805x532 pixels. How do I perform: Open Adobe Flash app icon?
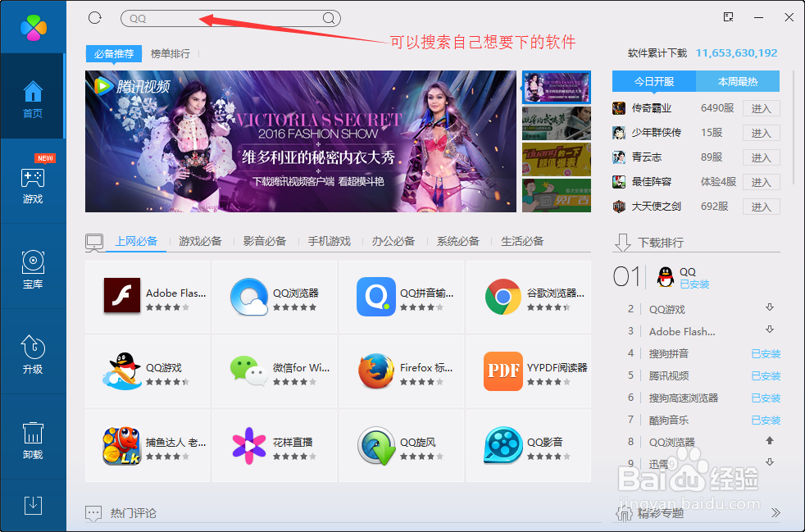tap(122, 295)
